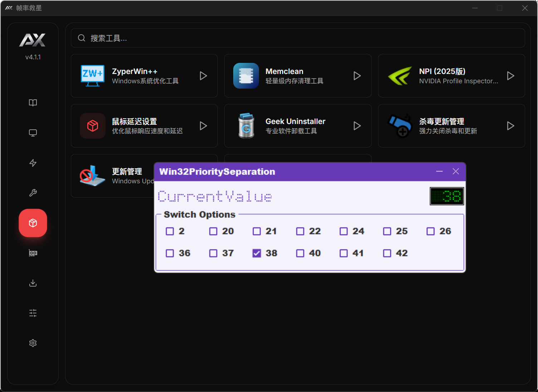Select the red cube toolbox sidebar tab
The image size is (538, 392).
(x=33, y=223)
